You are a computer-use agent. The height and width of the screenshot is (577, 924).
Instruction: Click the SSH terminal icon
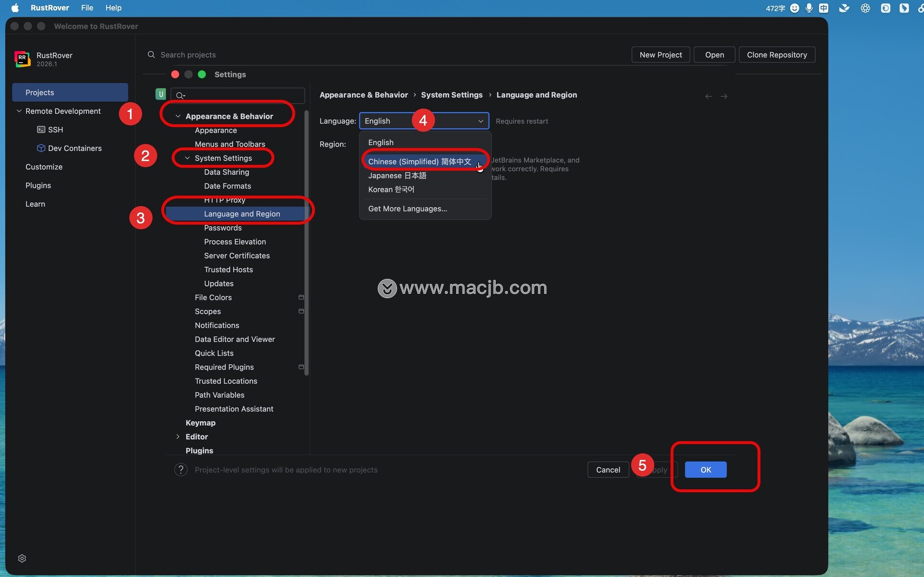[41, 130]
